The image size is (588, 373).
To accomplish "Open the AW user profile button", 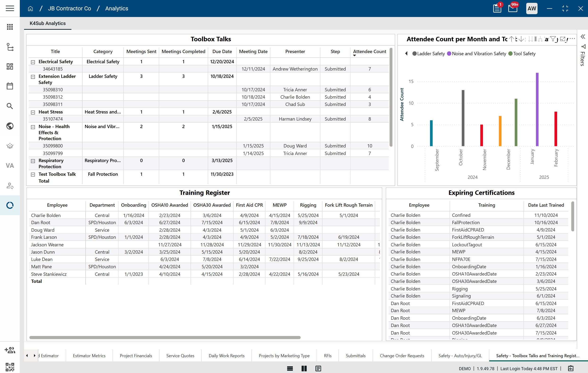I will tap(531, 8).
